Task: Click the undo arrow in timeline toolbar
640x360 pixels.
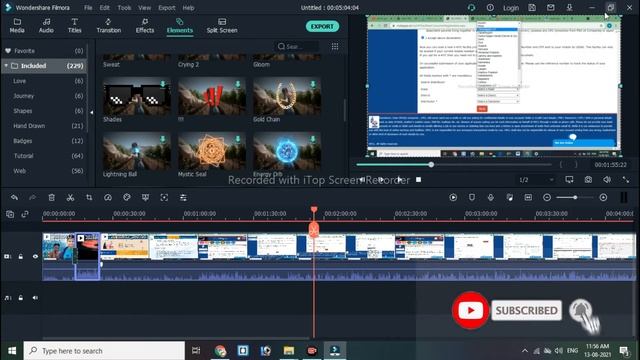Action: tap(14, 198)
